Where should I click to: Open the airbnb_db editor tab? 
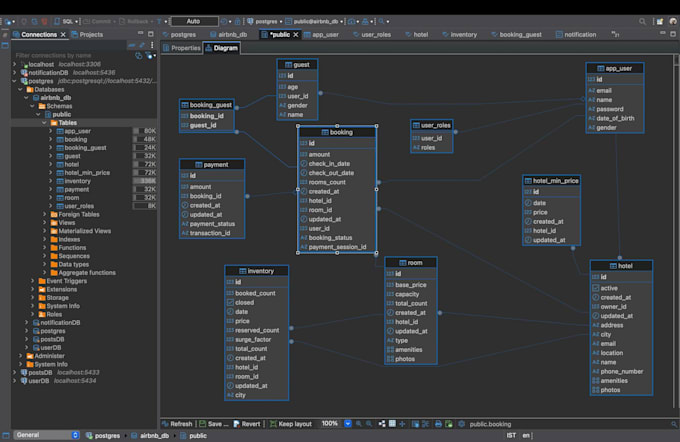[229, 34]
